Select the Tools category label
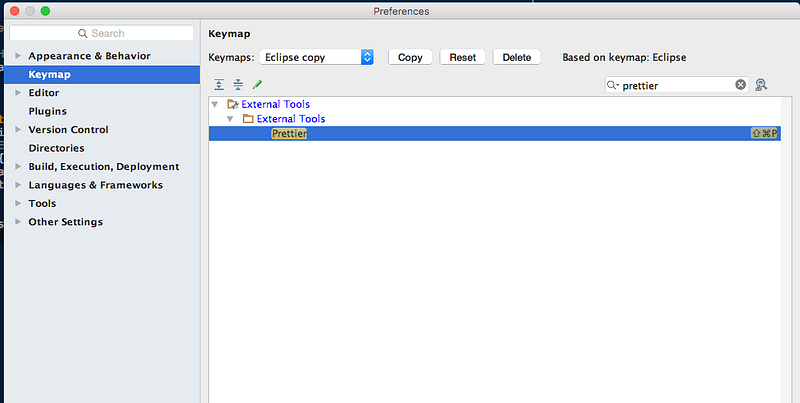 42,203
